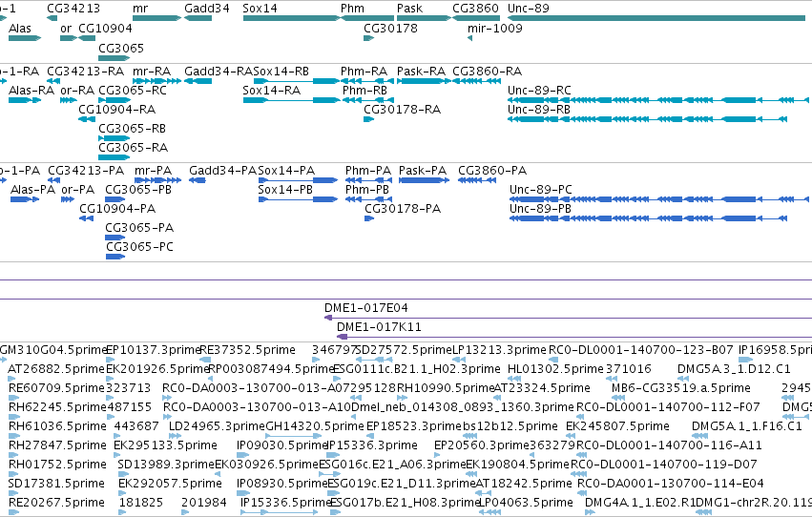The height and width of the screenshot is (517, 812).
Task: Click the GH14320.5prime EST label
Action: [x=315, y=426]
